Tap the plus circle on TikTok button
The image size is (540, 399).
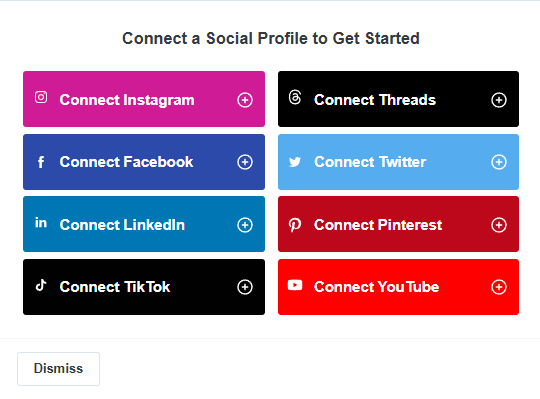pos(245,287)
